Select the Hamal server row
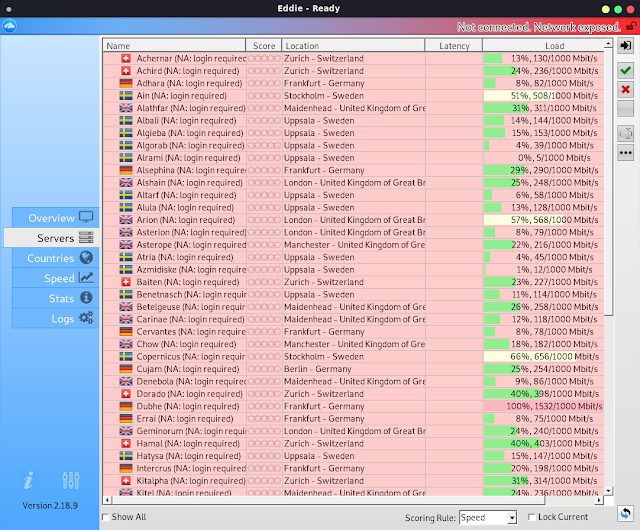This screenshot has height=530, width=640. [353, 443]
